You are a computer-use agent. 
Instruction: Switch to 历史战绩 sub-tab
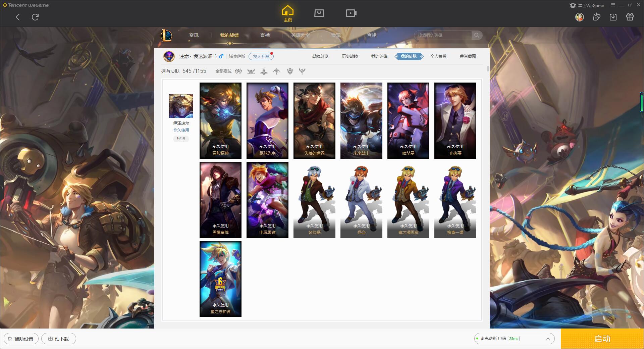click(x=350, y=56)
